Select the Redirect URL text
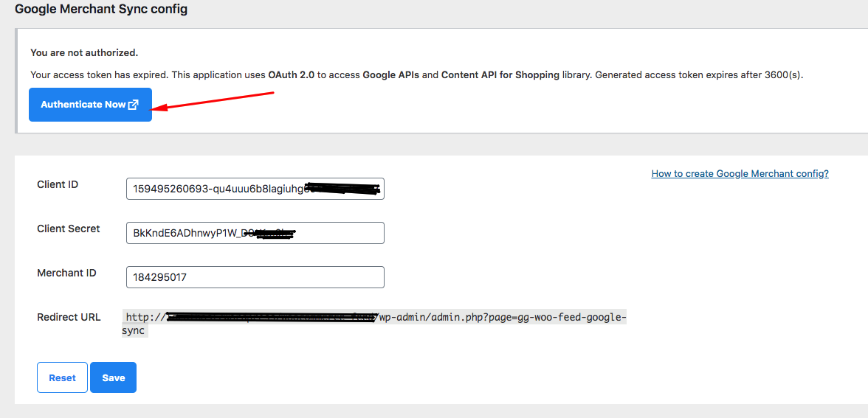Image resolution: width=868 pixels, height=418 pixels. coord(374,324)
